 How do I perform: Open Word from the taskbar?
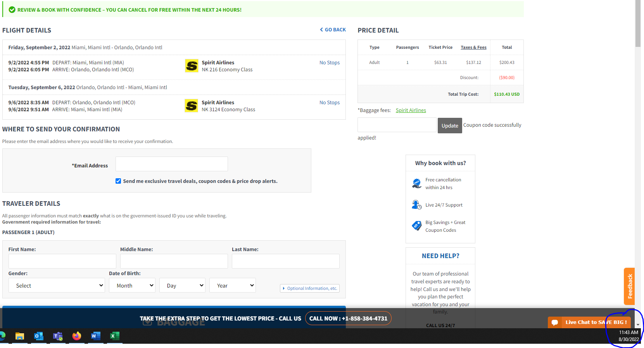95,336
